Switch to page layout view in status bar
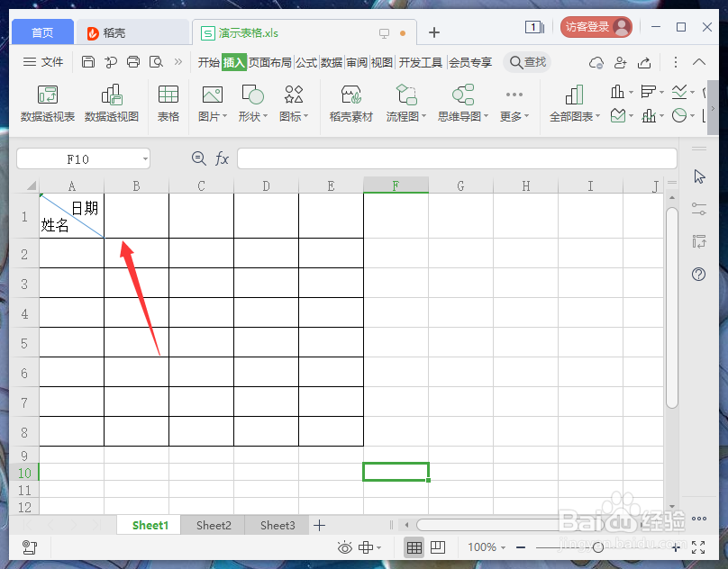 tap(438, 547)
